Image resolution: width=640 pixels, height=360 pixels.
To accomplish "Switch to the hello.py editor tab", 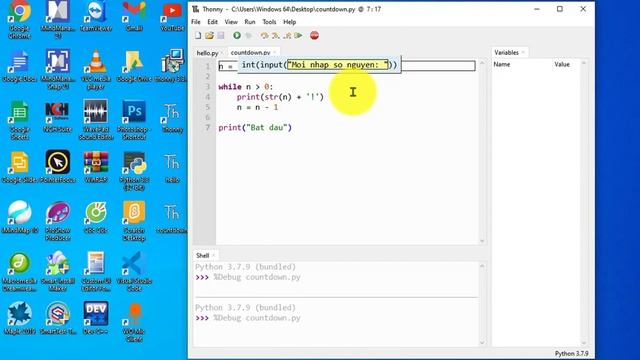I will [x=207, y=53].
